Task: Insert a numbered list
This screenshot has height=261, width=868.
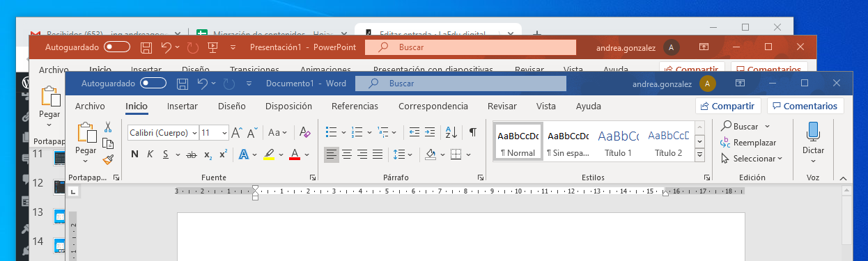Action: (x=357, y=132)
